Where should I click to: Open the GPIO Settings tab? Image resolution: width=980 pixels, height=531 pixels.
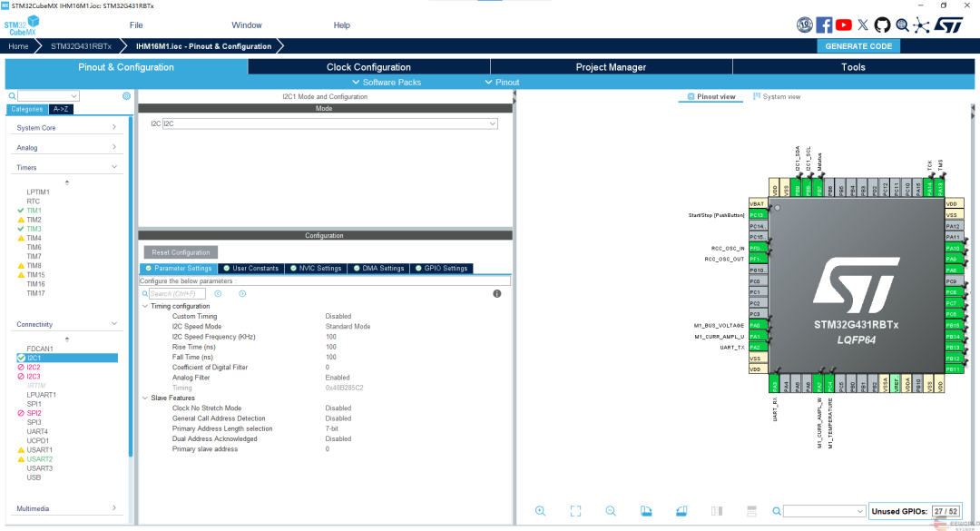[x=441, y=269]
